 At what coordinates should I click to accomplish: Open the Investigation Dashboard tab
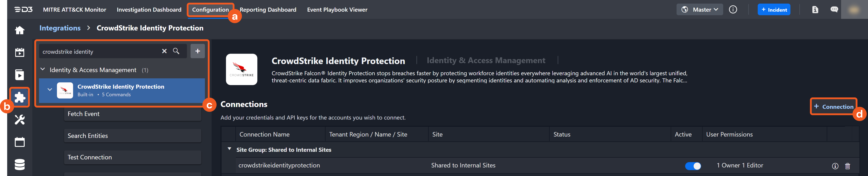[149, 10]
